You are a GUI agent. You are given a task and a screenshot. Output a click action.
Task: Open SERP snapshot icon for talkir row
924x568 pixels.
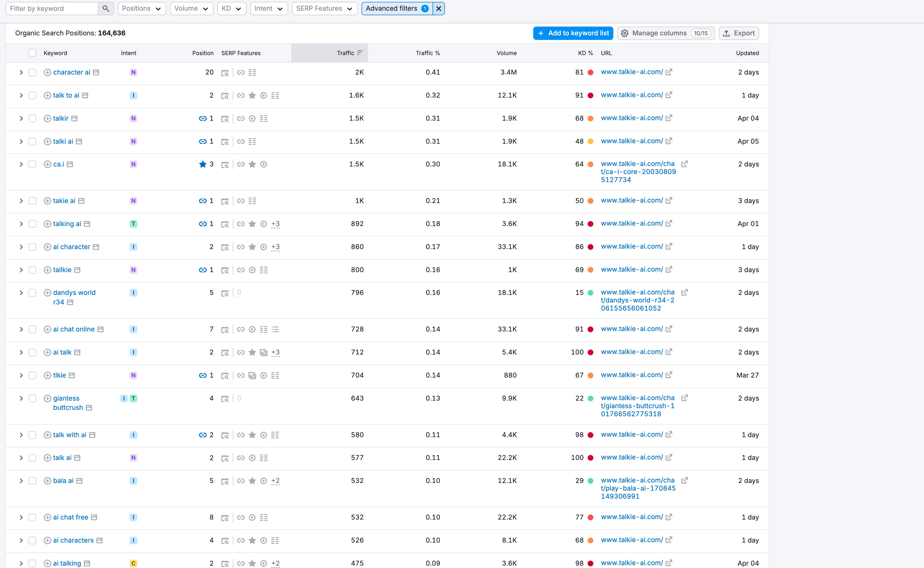[225, 119]
